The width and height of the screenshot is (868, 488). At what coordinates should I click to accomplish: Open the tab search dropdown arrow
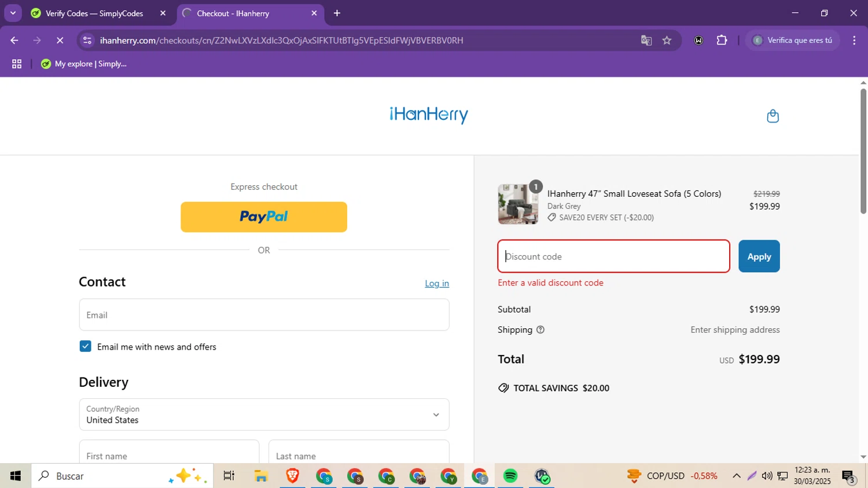[13, 13]
